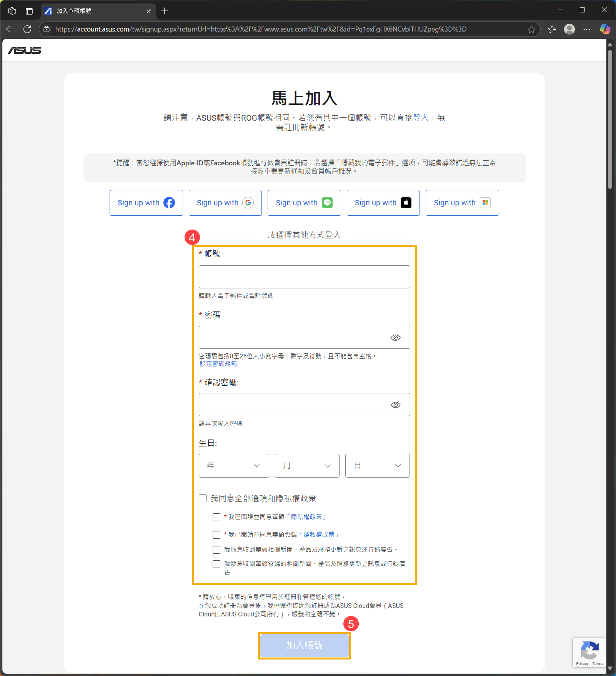Show password in 密碼 field
Screen dimensions: 616x676
tap(396, 338)
